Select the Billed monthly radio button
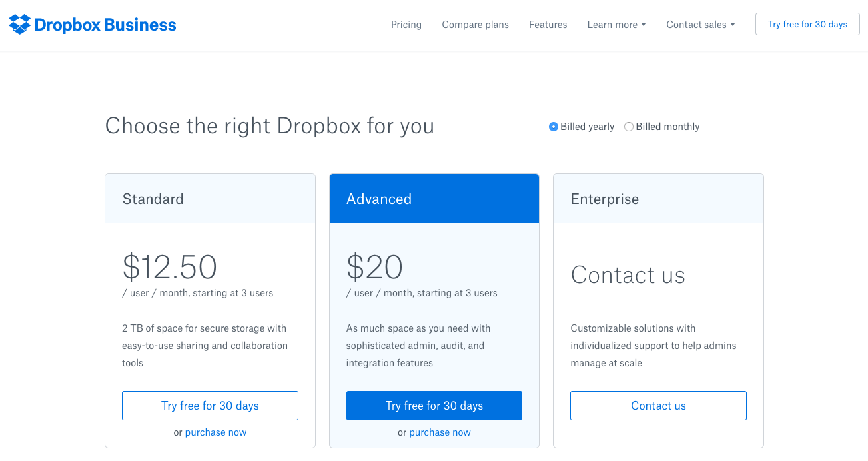The width and height of the screenshot is (868, 461). coord(629,127)
